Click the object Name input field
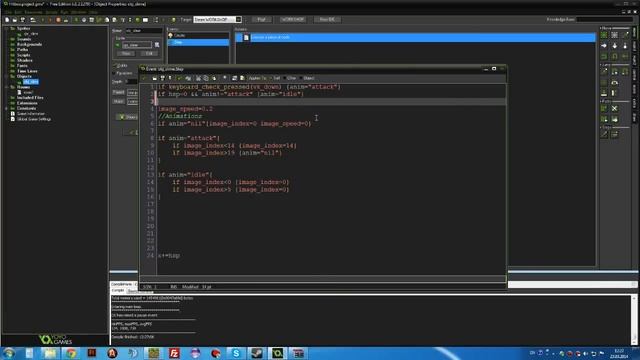The image size is (640, 360). coord(143,31)
